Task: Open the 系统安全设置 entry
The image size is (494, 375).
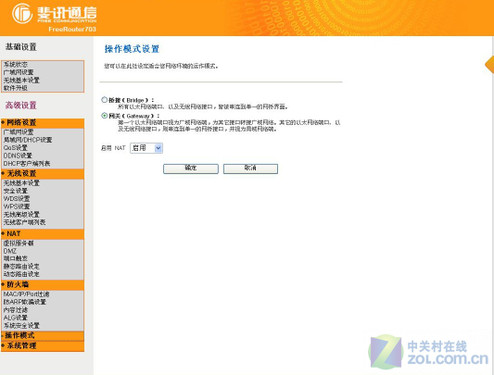Action: (x=21, y=326)
